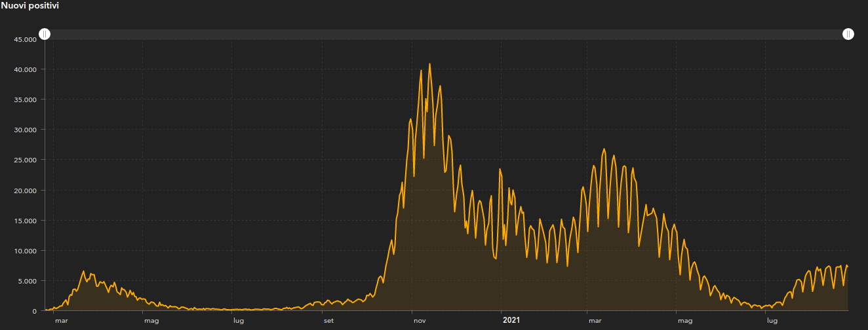Screen dimensions: 868x330
Task: Click the '25.000' y-axis value
Action: coord(25,160)
